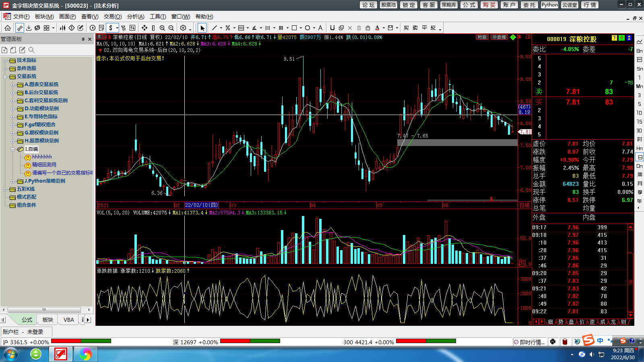The width and height of the screenshot is (644, 362).
Task: Open the 交易(O) menu
Action: click(113, 16)
